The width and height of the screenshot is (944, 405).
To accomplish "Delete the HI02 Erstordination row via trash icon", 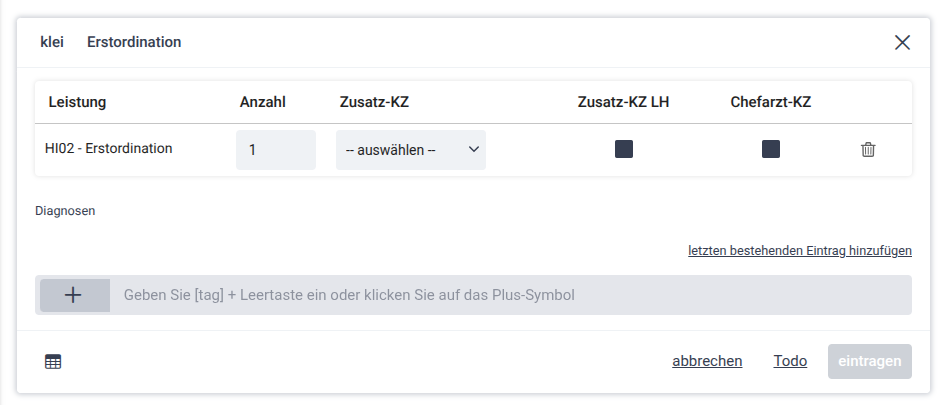I will coord(868,150).
